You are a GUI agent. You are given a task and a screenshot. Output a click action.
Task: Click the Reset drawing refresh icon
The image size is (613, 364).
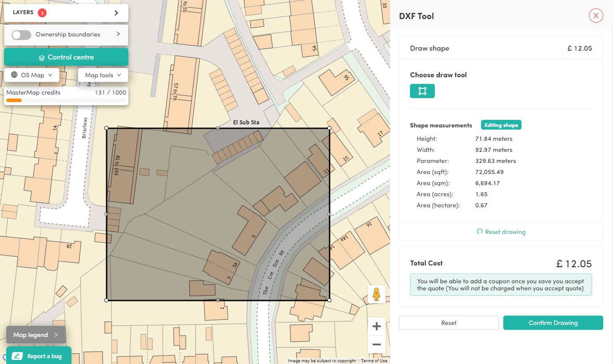coord(479,232)
